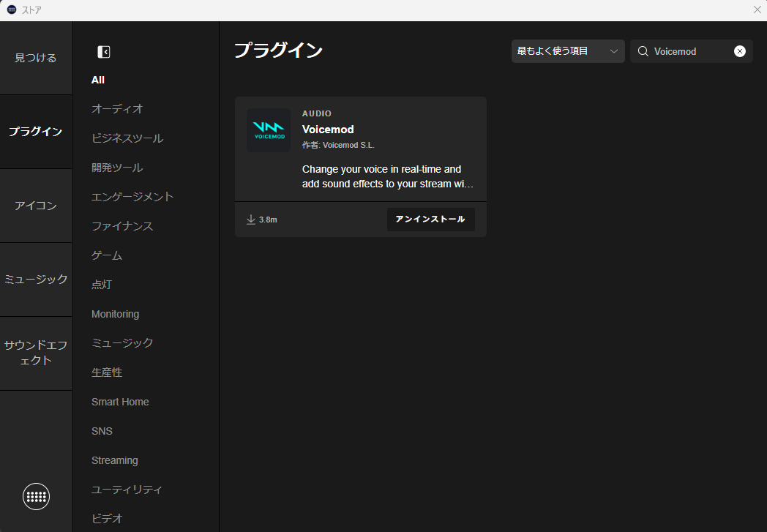Switch to the サウンドエフェクト tab
The height and width of the screenshot is (532, 767).
tap(36, 353)
